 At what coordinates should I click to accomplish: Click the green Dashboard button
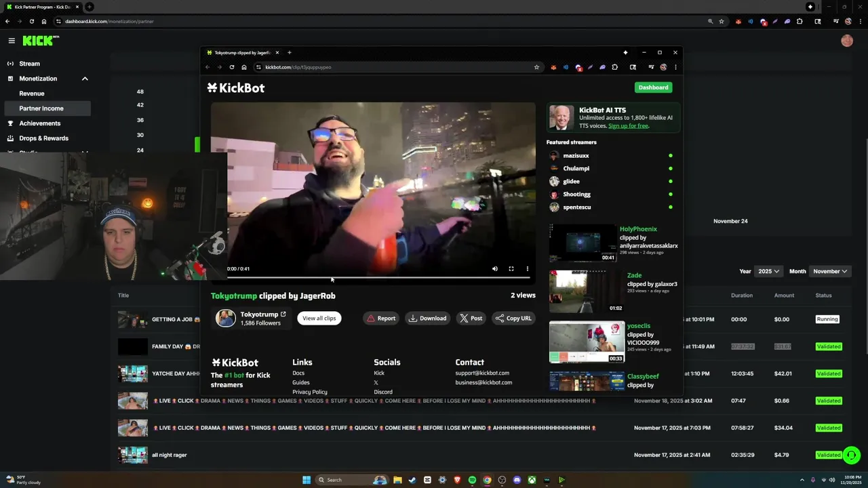pyautogui.click(x=654, y=87)
